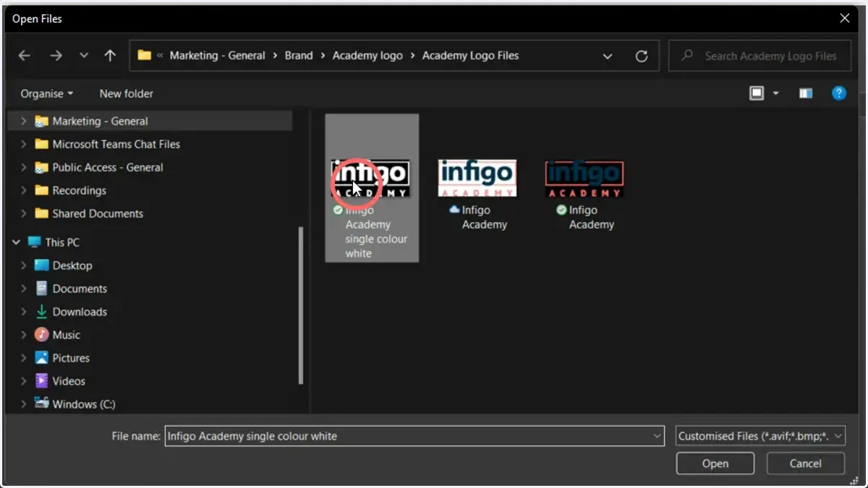
Task: Click the Downloads arrow icon
Action: pos(42,312)
